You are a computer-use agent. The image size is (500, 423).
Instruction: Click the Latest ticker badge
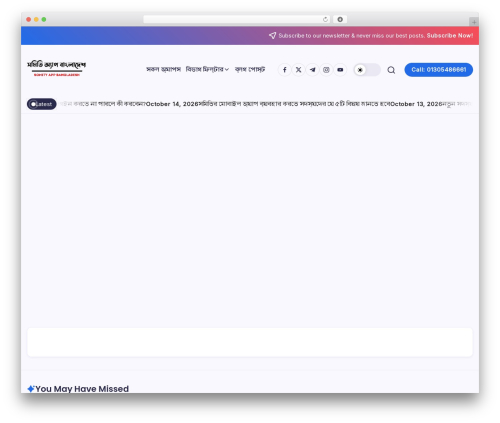click(x=42, y=104)
